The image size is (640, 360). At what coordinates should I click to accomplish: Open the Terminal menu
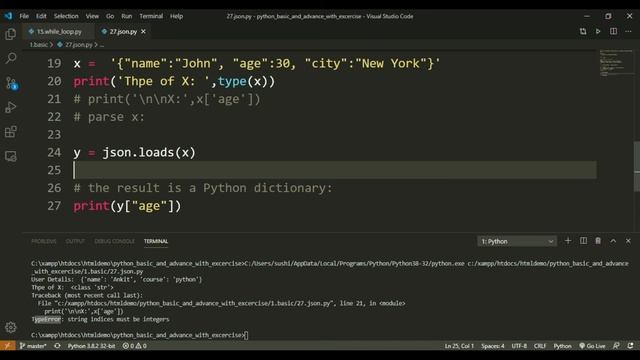(151, 16)
